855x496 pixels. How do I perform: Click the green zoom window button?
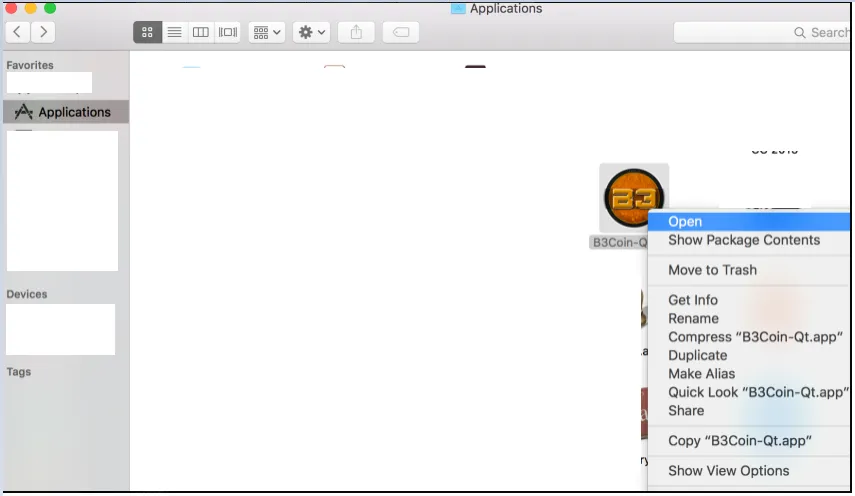[x=50, y=8]
